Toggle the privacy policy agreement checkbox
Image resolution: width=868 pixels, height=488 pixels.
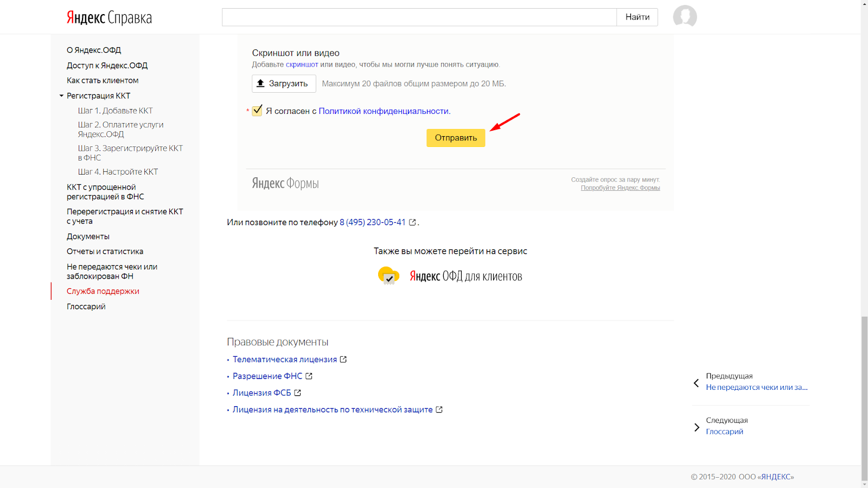pos(257,111)
